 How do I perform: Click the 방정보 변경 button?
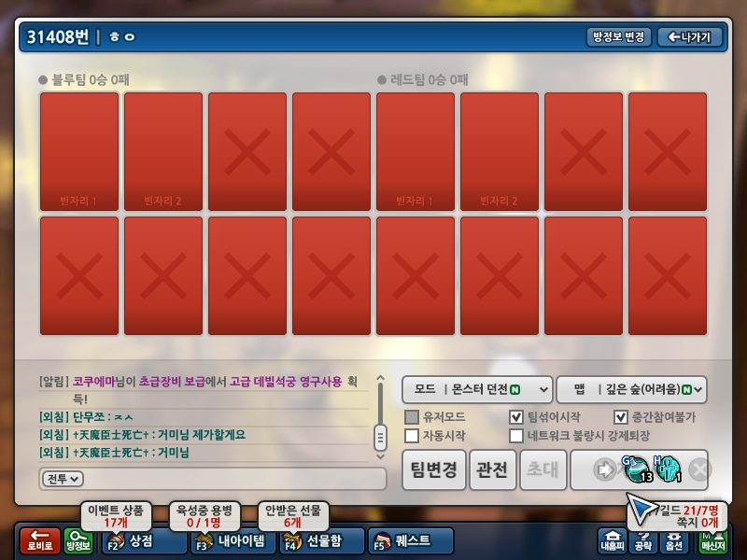(x=618, y=36)
